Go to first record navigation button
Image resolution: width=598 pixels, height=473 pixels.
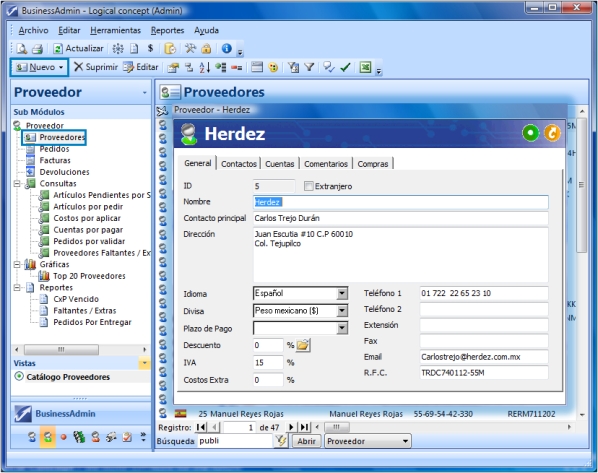201,427
